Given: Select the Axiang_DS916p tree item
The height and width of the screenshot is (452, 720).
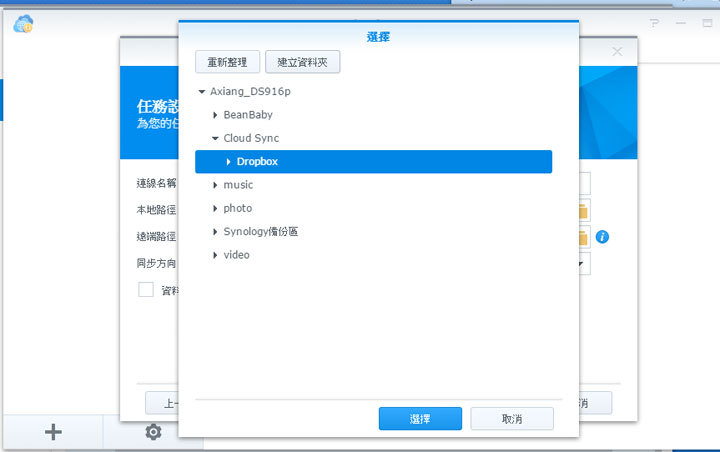Looking at the screenshot, I should point(250,91).
